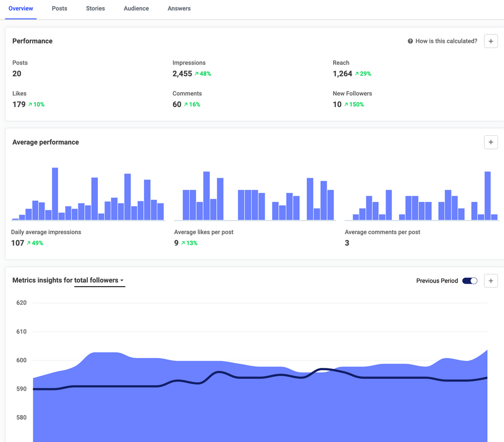This screenshot has height=442, width=504.
Task: Click the New Followers metric value
Action: pyautogui.click(x=337, y=104)
